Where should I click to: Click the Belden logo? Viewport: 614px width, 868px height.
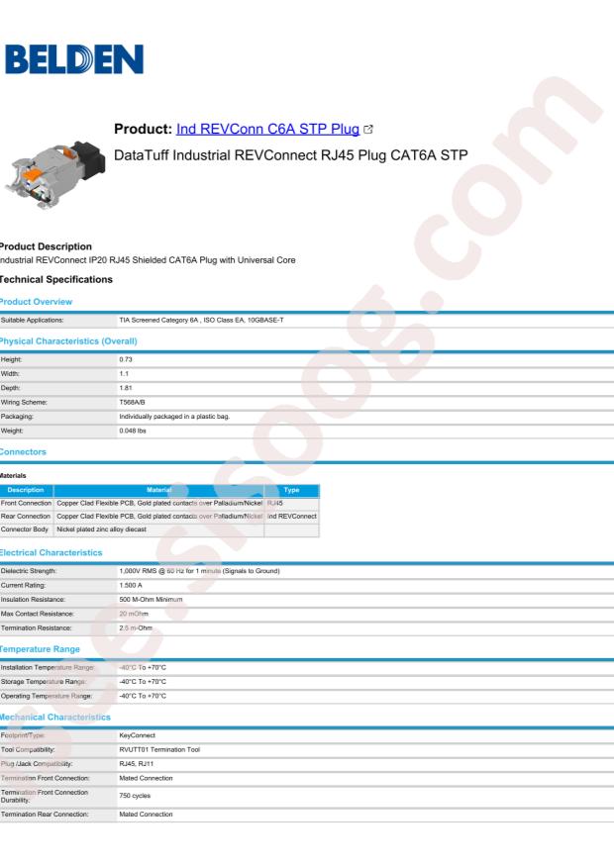74,59
